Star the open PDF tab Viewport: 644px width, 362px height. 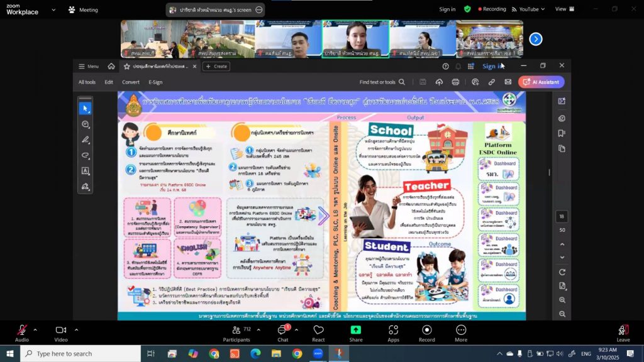[x=127, y=66]
